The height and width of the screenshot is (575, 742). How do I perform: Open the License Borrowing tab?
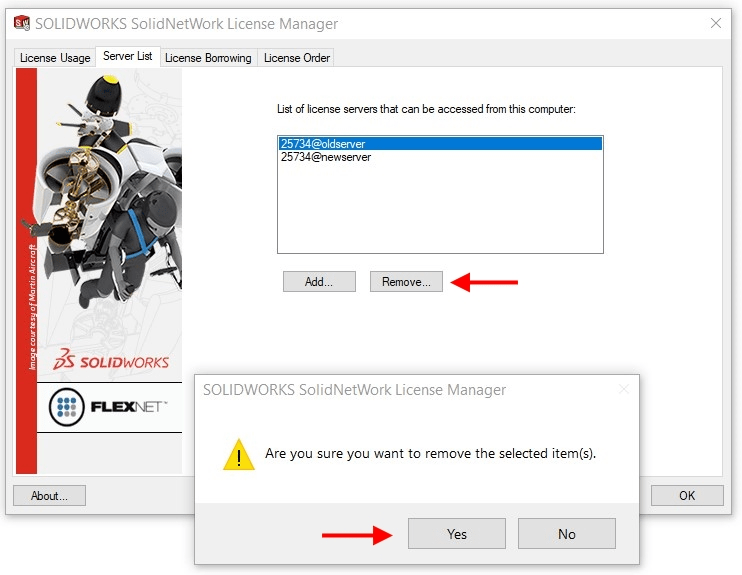[x=208, y=58]
